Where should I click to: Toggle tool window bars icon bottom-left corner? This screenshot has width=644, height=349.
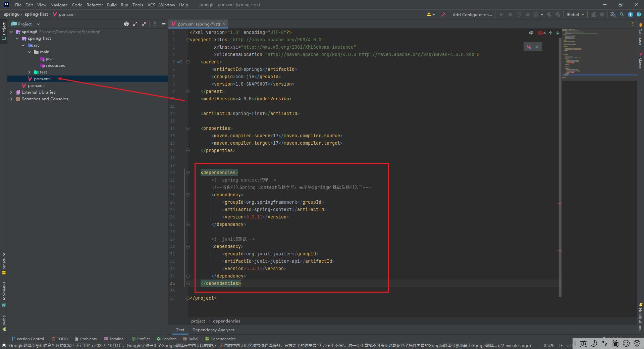[x=4, y=346]
